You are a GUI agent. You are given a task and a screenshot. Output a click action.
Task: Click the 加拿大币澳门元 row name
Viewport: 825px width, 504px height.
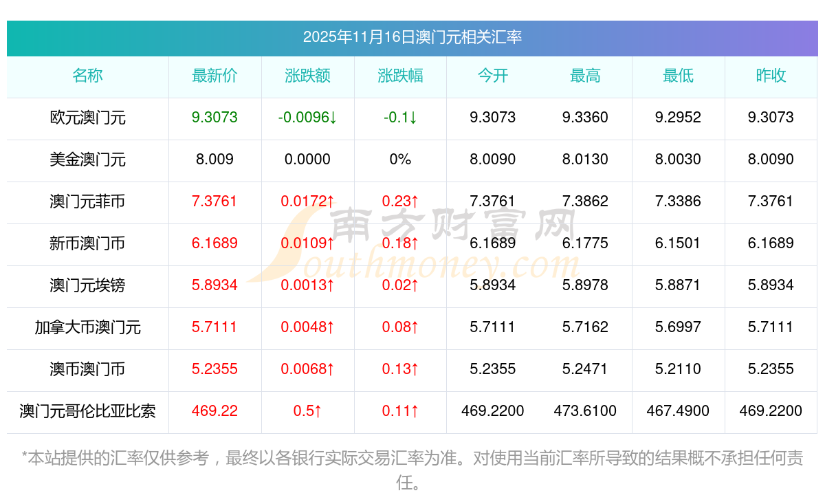[x=87, y=327]
